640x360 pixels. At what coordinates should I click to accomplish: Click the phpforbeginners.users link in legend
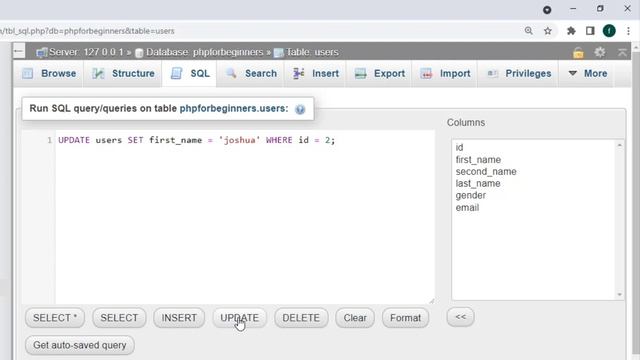point(234,109)
